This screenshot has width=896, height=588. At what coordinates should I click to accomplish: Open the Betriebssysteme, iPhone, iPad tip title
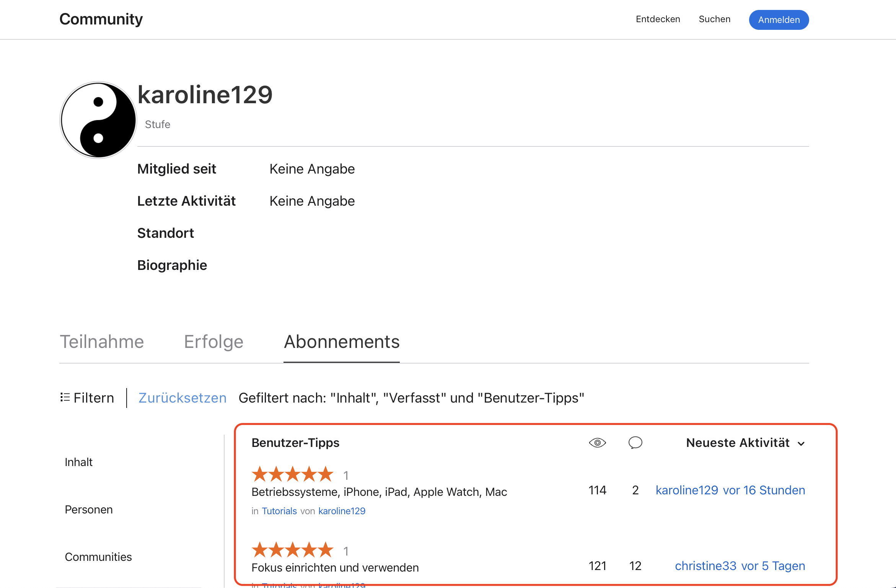[x=379, y=492]
